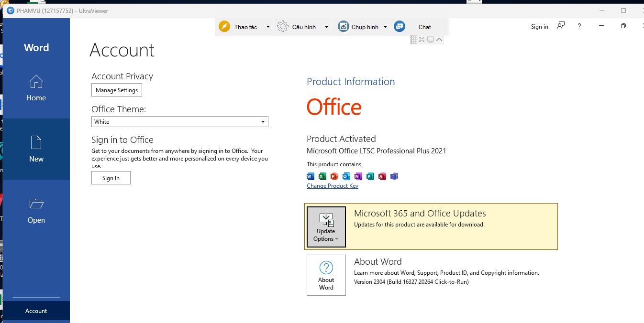
Task: Open the Office Theme White dropdown
Action: pyautogui.click(x=180, y=122)
